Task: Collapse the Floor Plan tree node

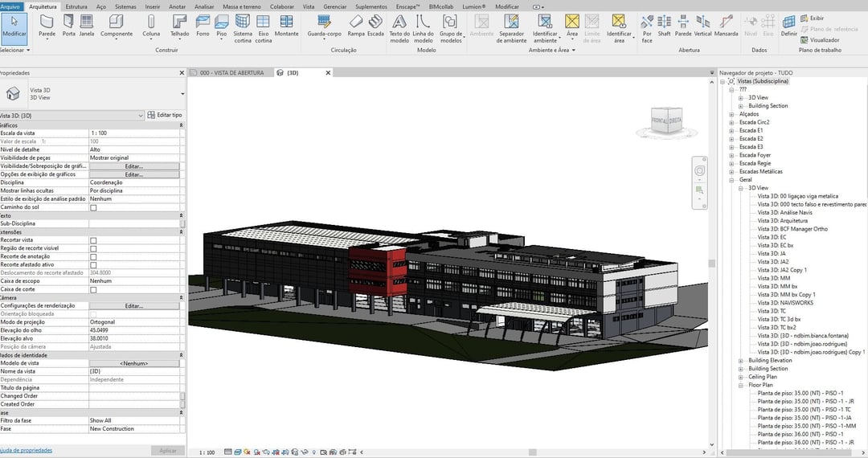Action: pos(741,385)
